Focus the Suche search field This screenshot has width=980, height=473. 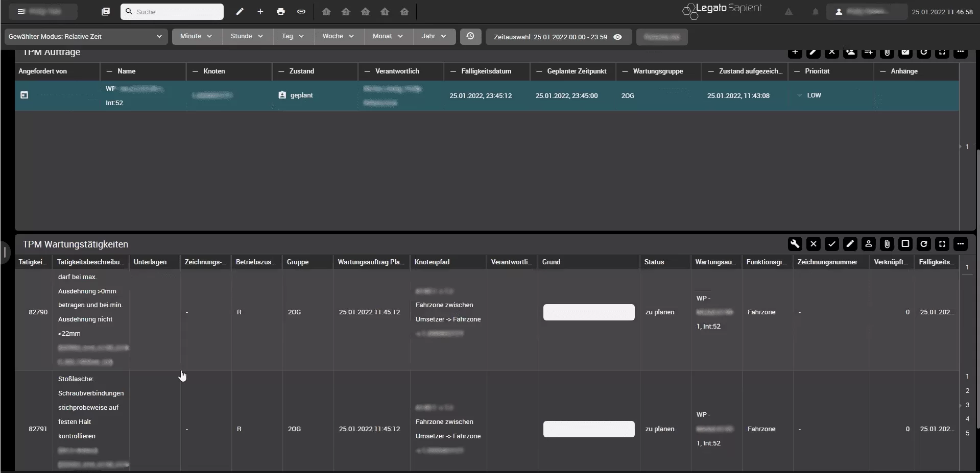point(172,12)
